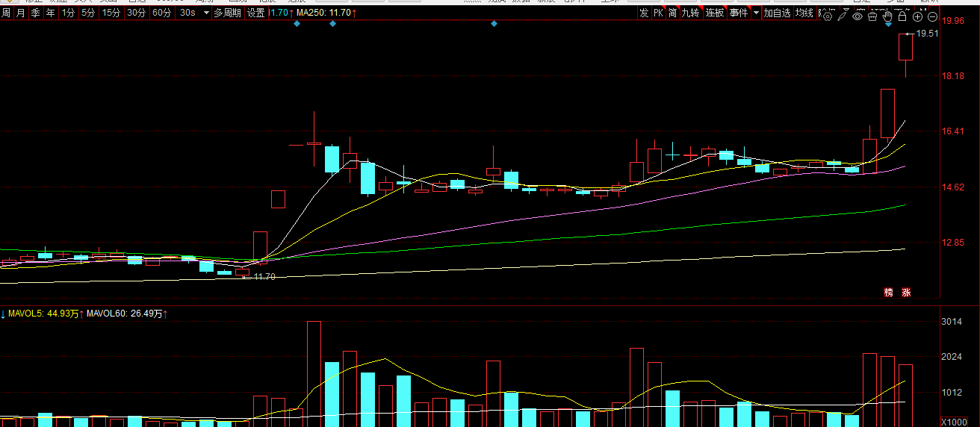Viewport: 980px width, 427px height.
Task: Toggle the 连板 indicator button
Action: (x=715, y=13)
